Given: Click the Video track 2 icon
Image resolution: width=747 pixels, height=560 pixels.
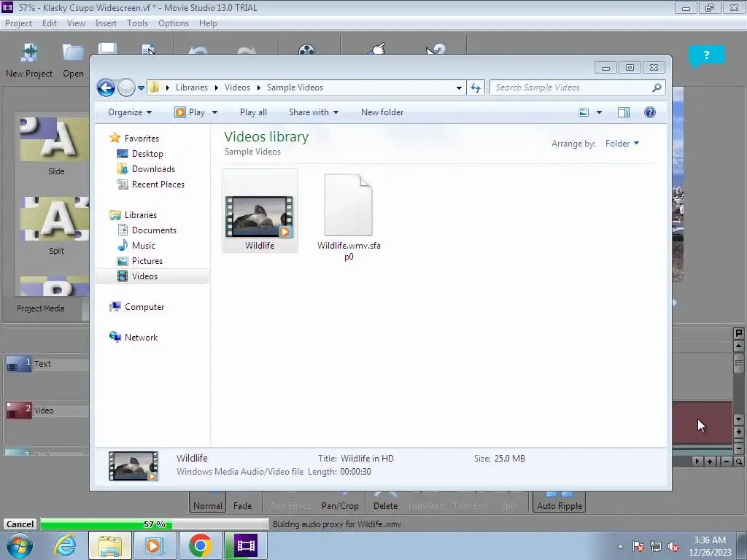Looking at the screenshot, I should [18, 411].
